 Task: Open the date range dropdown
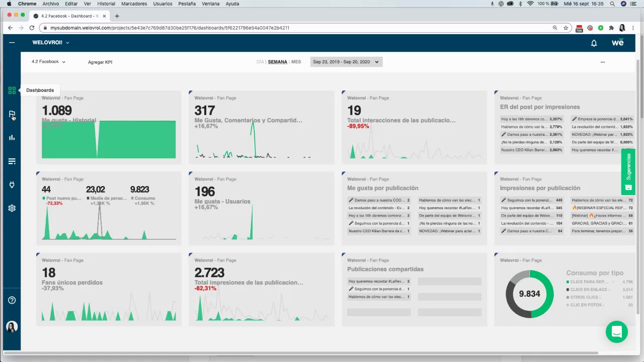pyautogui.click(x=346, y=62)
